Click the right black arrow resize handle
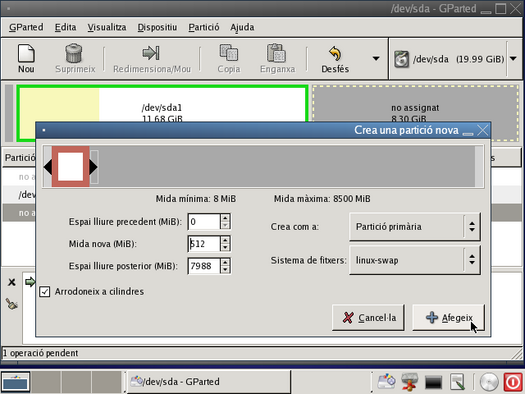Image resolution: width=525 pixels, height=394 pixels. click(93, 167)
